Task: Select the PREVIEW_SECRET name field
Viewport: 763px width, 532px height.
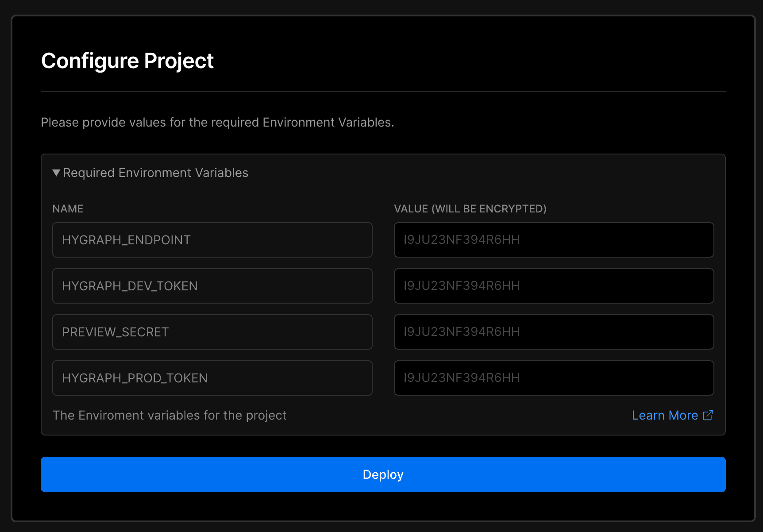Action: click(x=212, y=332)
